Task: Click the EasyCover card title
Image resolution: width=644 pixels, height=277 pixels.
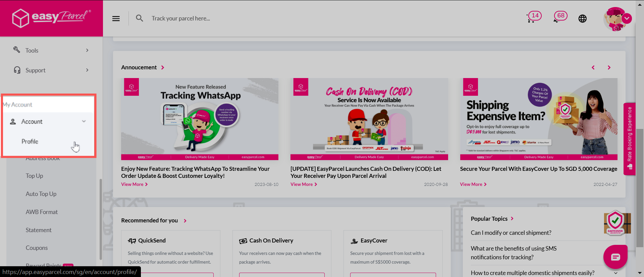Action: [x=374, y=241]
